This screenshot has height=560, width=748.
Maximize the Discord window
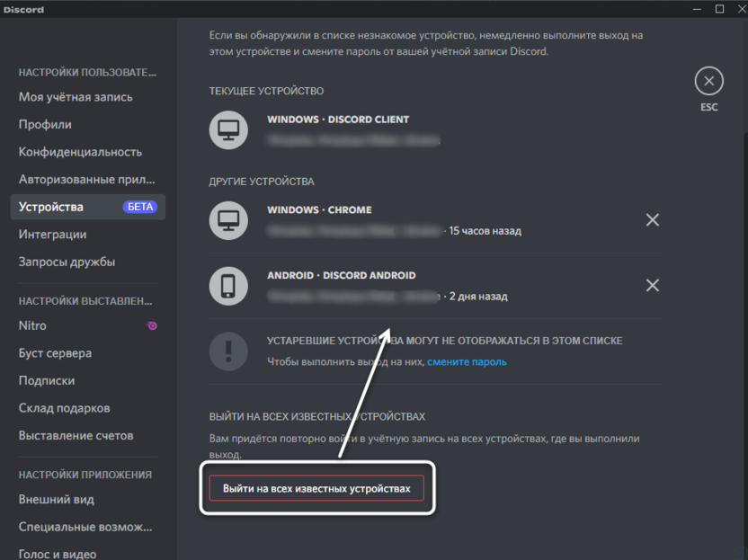pos(719,9)
